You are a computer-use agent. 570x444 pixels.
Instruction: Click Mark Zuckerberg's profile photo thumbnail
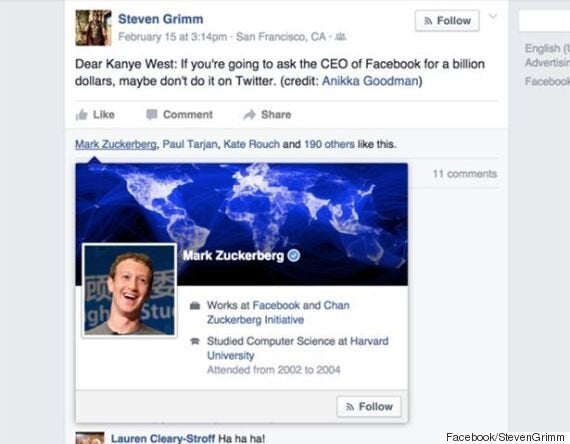click(x=129, y=290)
